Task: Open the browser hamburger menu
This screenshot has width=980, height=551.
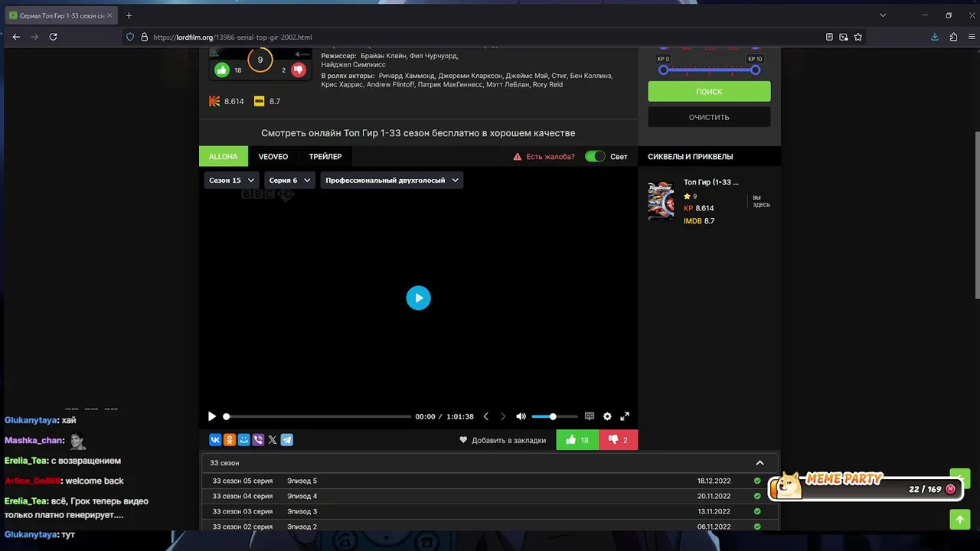Action: (x=972, y=37)
